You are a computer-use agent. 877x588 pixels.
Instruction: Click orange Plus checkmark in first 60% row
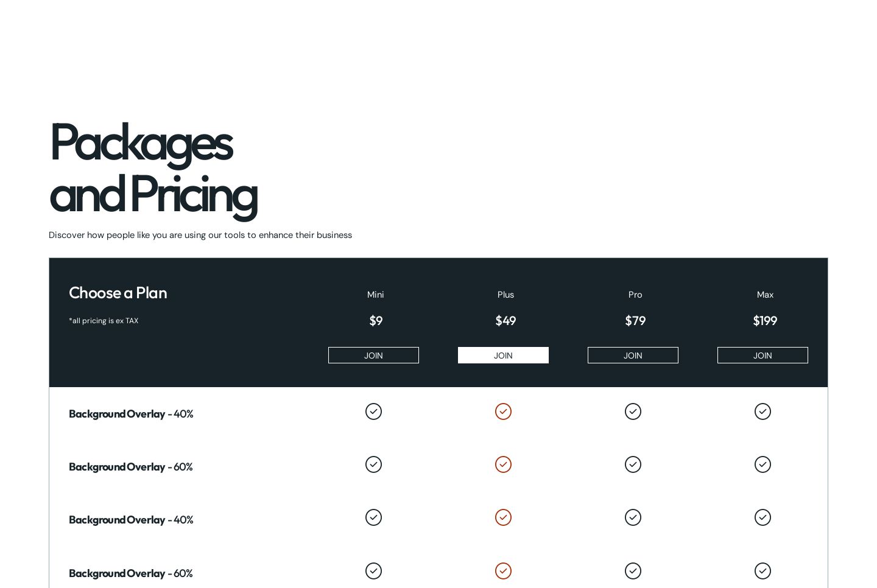click(503, 464)
